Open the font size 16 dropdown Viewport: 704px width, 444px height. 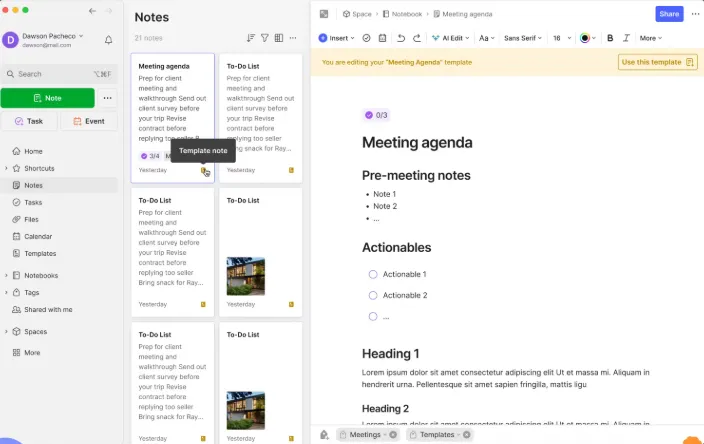point(562,38)
